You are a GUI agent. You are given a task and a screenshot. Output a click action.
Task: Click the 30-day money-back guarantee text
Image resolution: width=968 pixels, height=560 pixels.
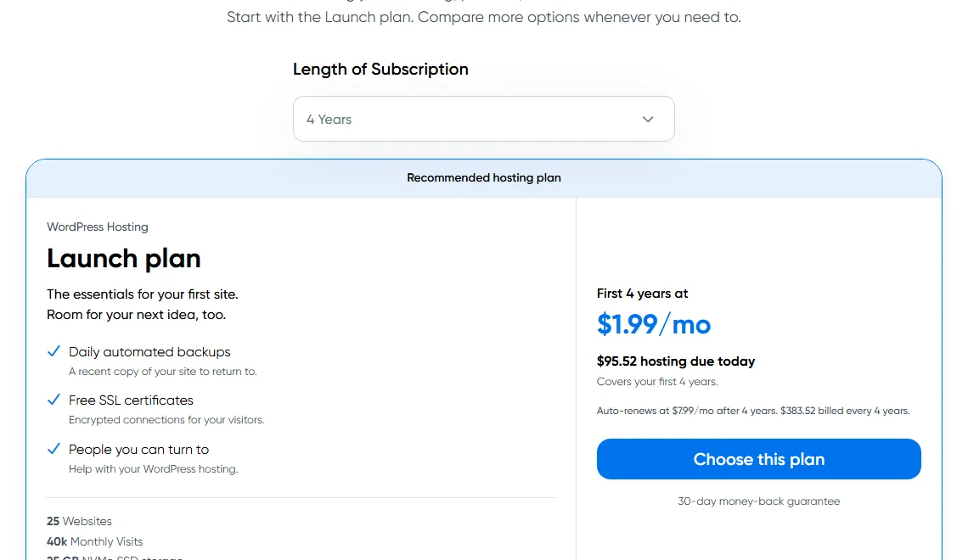(759, 501)
